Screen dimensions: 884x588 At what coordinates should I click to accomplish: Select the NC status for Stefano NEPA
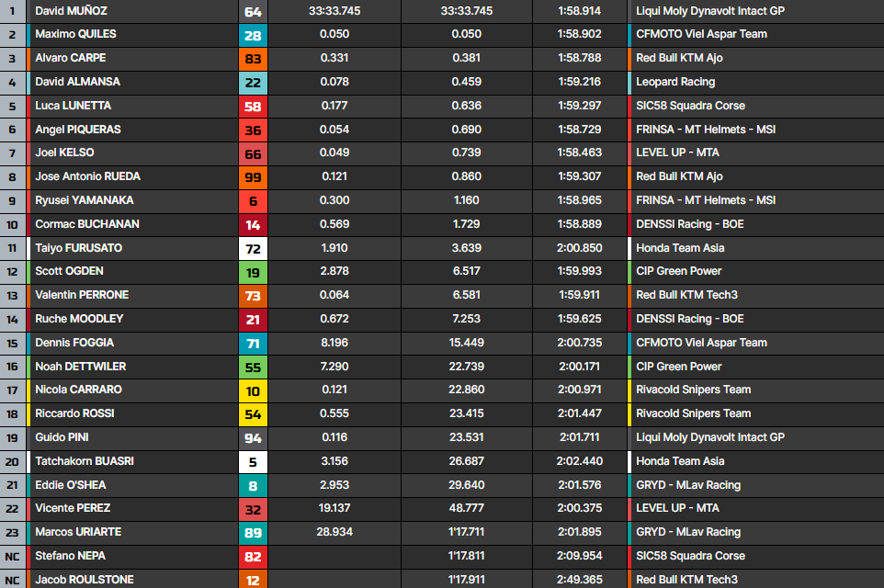click(x=13, y=556)
